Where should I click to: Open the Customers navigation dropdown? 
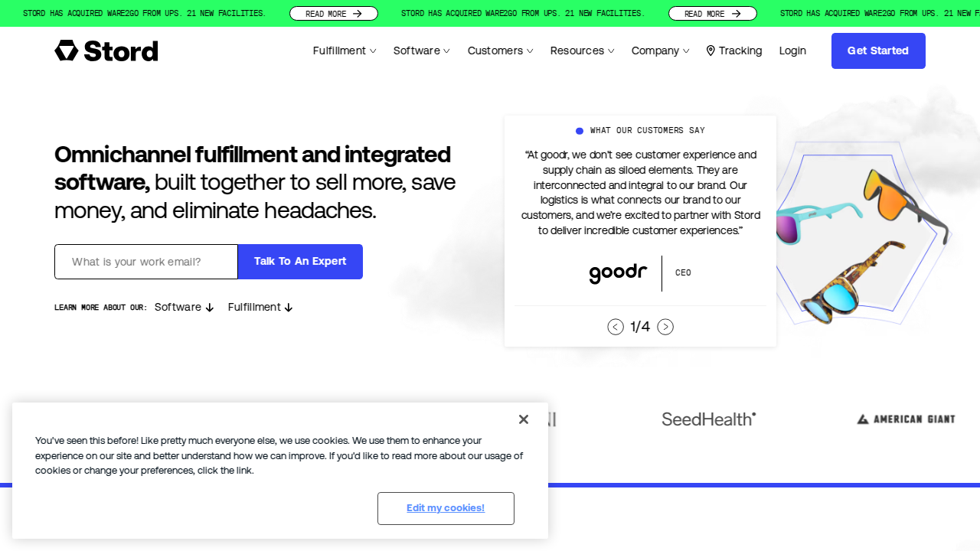pos(501,51)
